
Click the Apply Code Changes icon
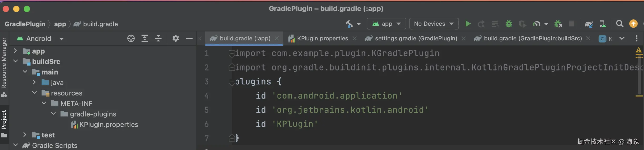coord(495,24)
